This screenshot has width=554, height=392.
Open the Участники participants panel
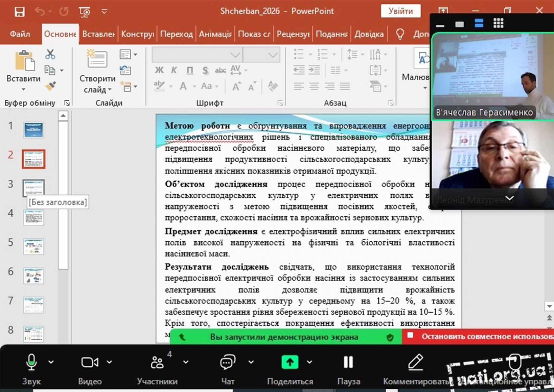click(x=157, y=362)
